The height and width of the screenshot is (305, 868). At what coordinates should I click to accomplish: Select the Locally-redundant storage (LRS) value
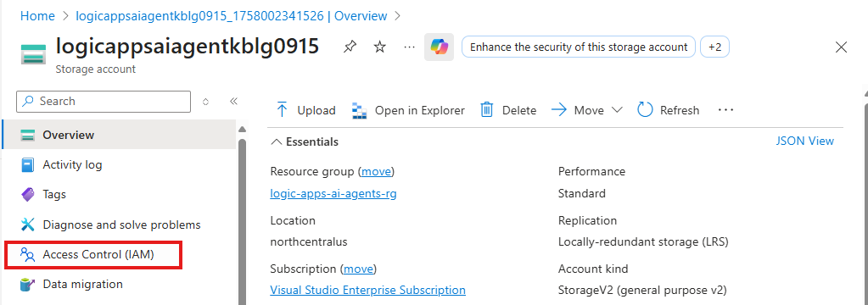click(643, 241)
